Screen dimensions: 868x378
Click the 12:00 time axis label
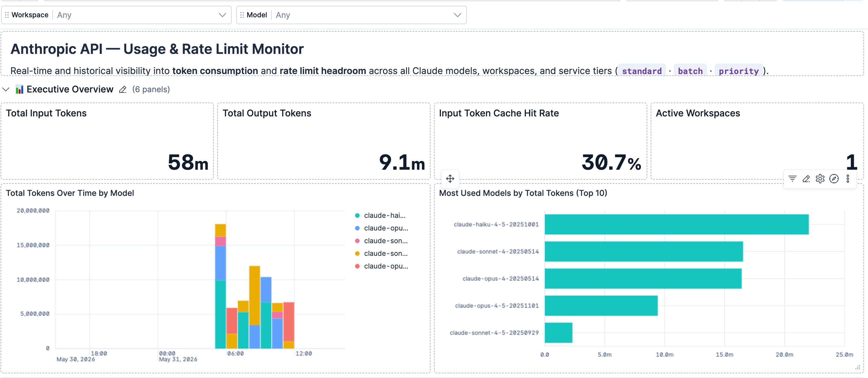(303, 354)
